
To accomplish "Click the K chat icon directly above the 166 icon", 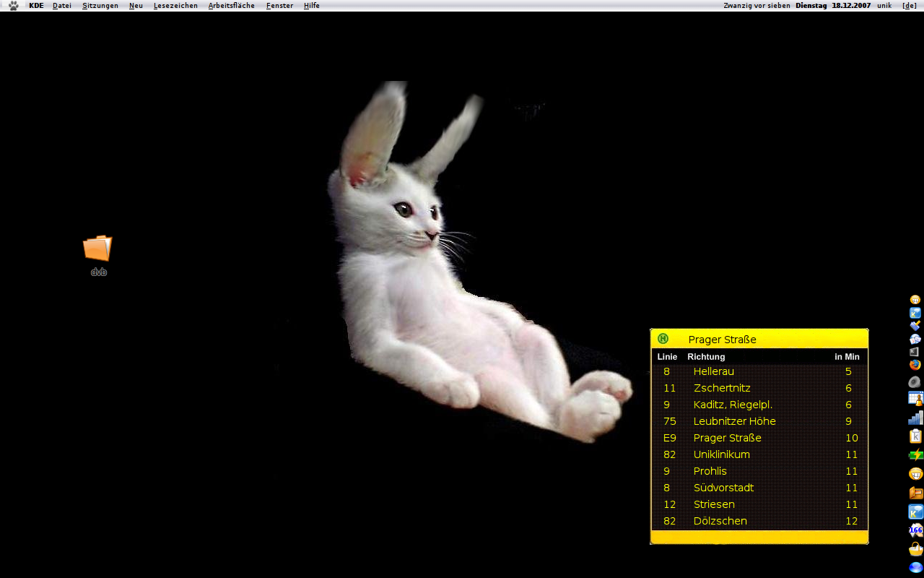I will (915, 512).
